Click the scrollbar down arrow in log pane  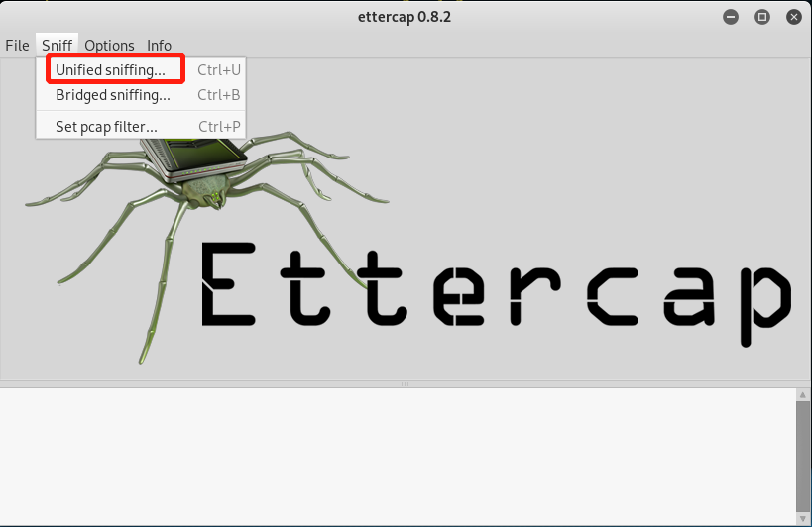pyautogui.click(x=803, y=518)
